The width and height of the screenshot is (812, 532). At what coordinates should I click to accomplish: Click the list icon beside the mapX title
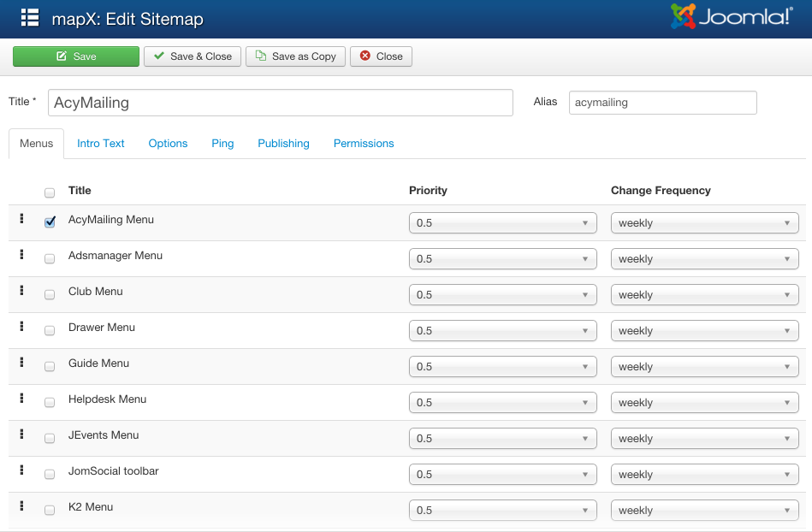coord(30,18)
